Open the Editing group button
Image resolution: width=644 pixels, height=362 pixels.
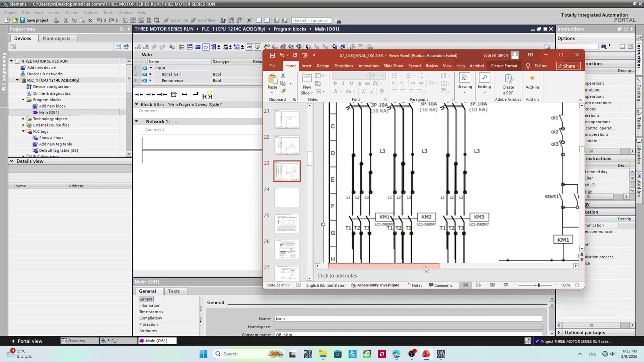pos(484,82)
